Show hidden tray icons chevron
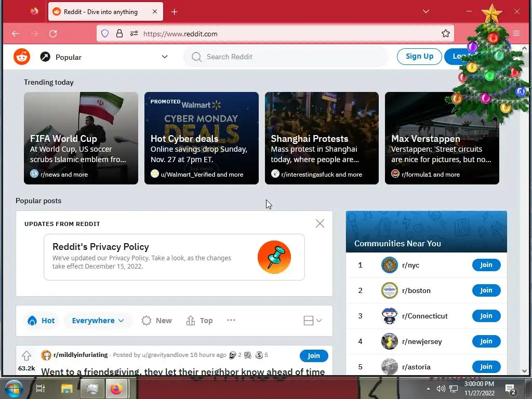This screenshot has height=399, width=532. click(428, 389)
